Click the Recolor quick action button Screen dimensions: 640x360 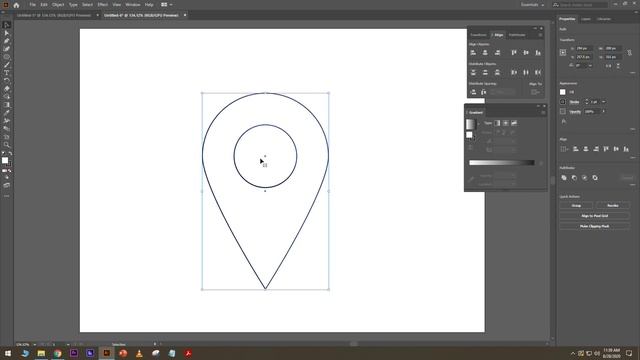(x=613, y=205)
